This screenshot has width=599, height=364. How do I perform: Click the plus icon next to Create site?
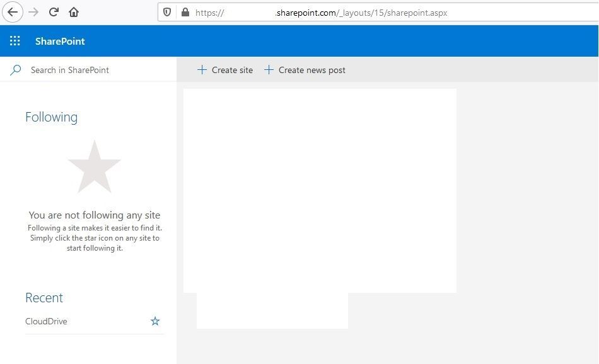tap(202, 70)
